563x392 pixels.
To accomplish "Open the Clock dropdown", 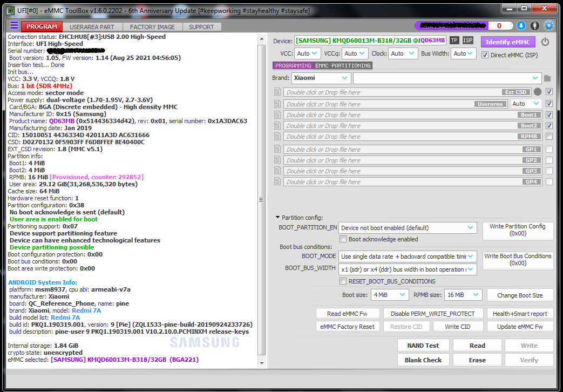I will point(403,53).
